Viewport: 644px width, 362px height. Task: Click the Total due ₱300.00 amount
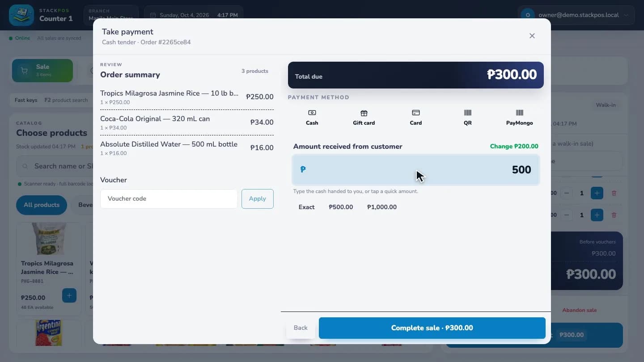click(x=512, y=75)
